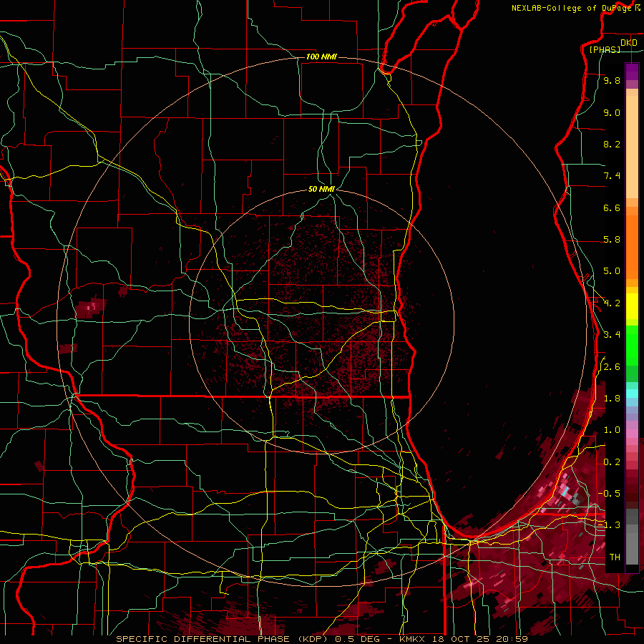Click the cyan radar pixel in southeast echoes
This screenshot has width=644, height=644.
click(x=567, y=490)
